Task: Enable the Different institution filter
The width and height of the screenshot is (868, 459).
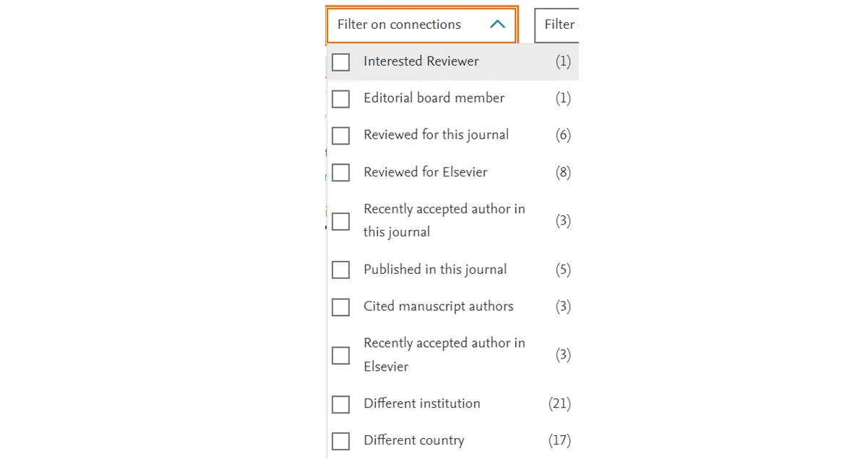Action: tap(340, 405)
